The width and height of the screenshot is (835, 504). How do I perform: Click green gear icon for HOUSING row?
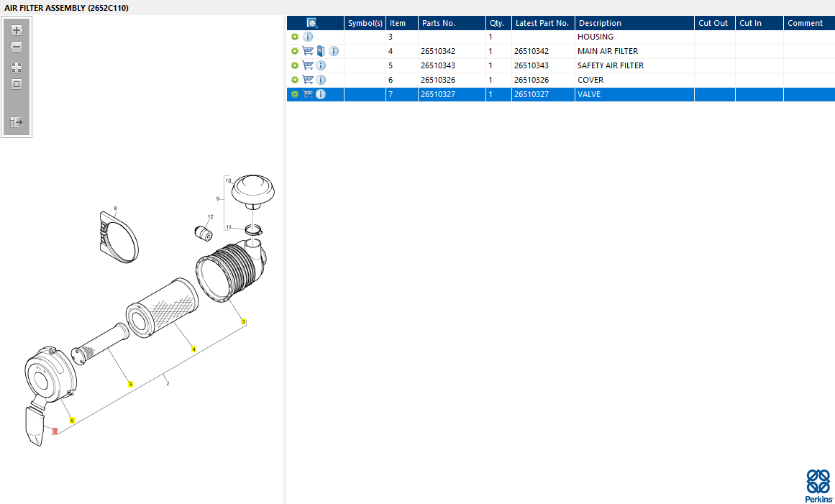tap(294, 37)
